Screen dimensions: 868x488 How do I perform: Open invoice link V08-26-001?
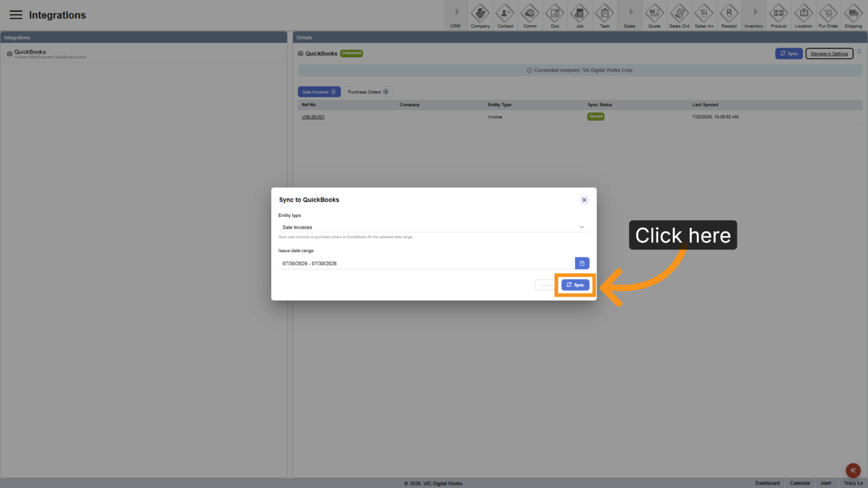tap(313, 117)
